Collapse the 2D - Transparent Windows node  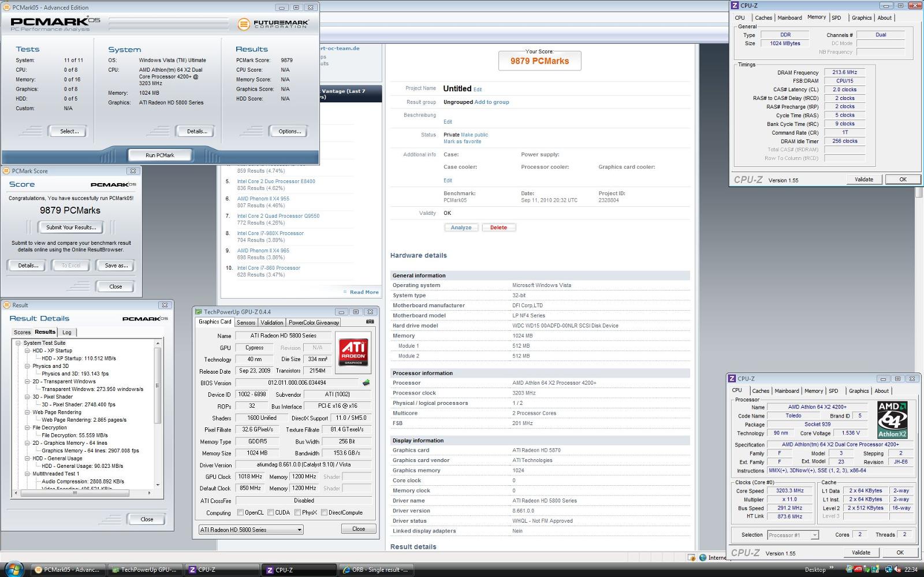click(27, 381)
